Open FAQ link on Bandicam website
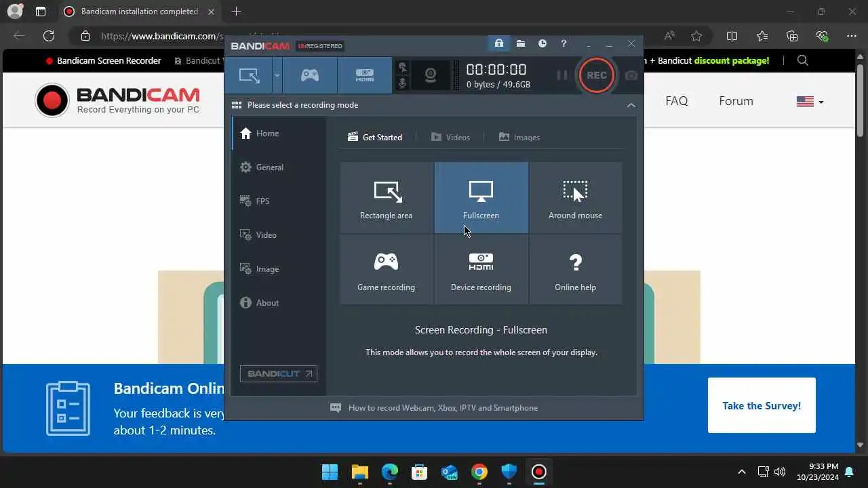Screen dimensions: 868x488 (676, 101)
